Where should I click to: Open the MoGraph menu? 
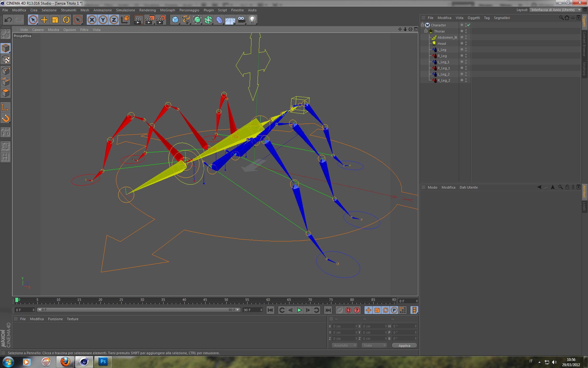[x=168, y=10]
